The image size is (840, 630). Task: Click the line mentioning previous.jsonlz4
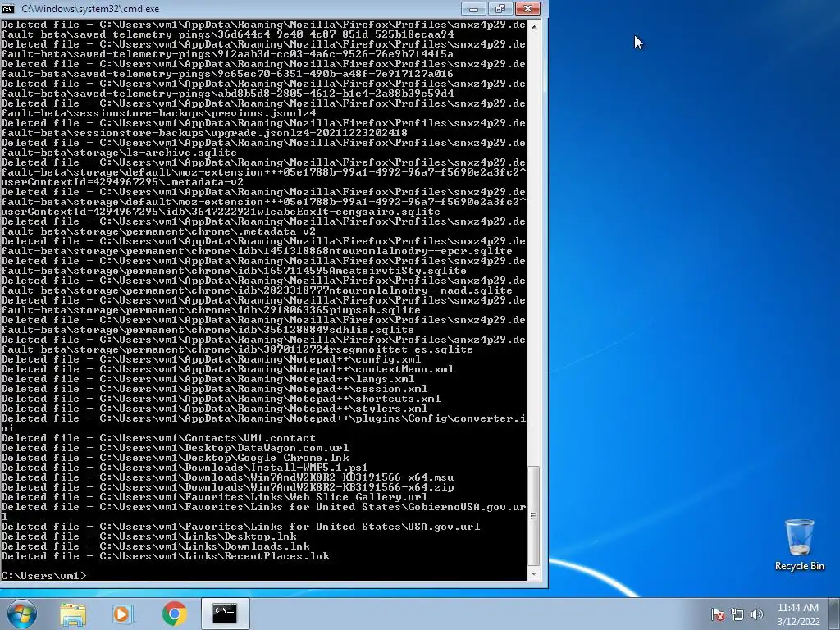pyautogui.click(x=158, y=113)
